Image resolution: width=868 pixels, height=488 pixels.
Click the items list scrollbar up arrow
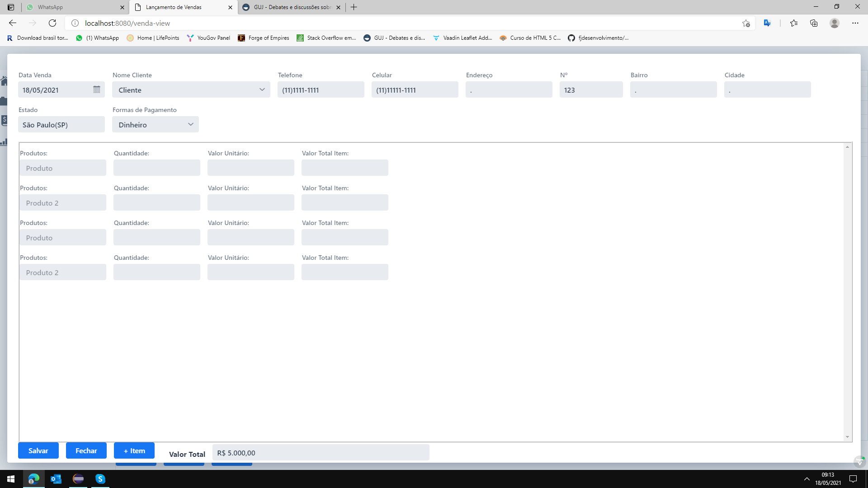[x=847, y=147]
